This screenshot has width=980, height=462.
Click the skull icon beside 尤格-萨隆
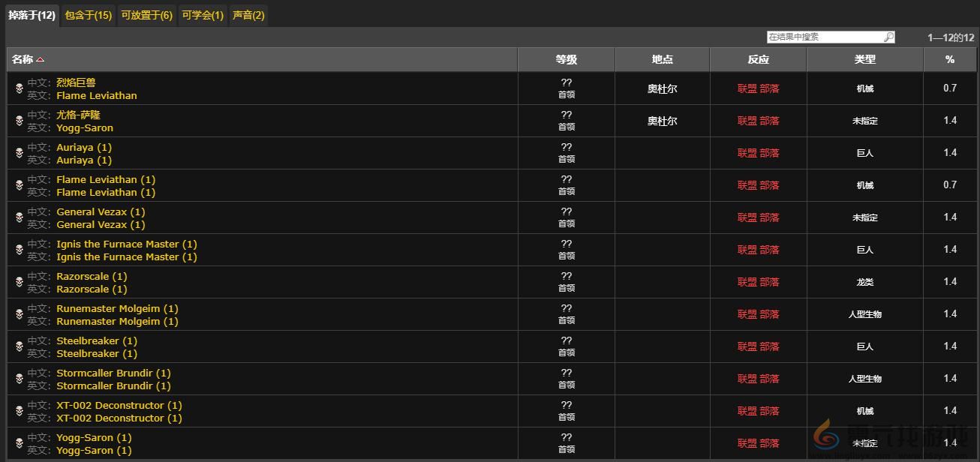20,121
